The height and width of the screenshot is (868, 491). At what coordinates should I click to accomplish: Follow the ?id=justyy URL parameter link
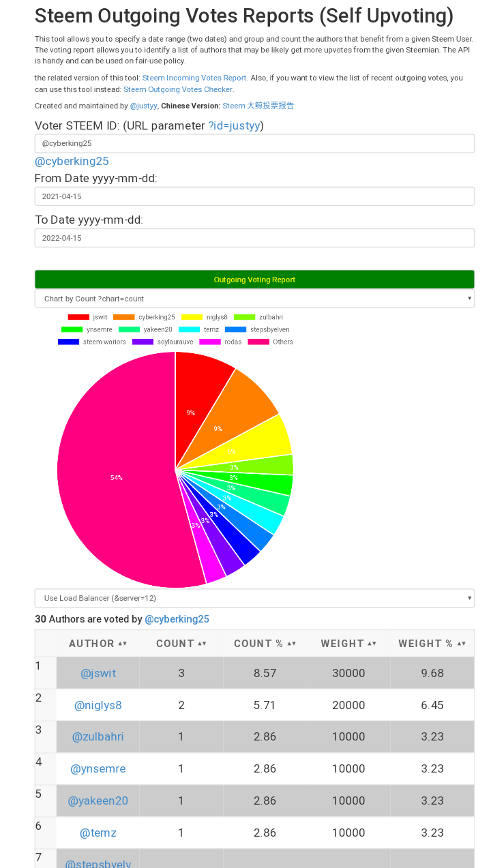tap(234, 125)
